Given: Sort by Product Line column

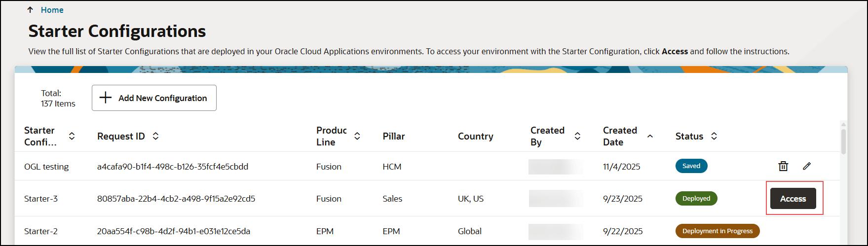Looking at the screenshot, I should point(357,136).
